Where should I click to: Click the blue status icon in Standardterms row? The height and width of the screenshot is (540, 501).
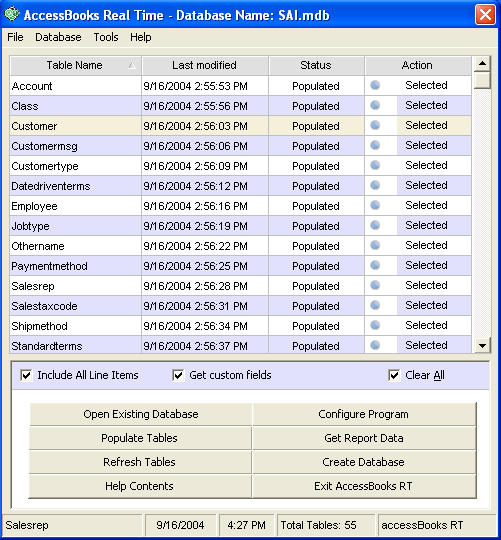tap(375, 345)
